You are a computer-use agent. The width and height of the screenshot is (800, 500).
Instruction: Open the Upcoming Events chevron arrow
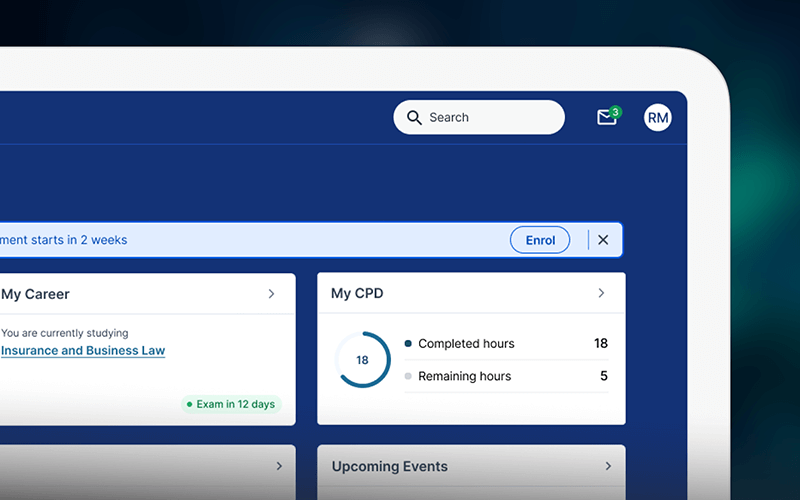[607, 467]
